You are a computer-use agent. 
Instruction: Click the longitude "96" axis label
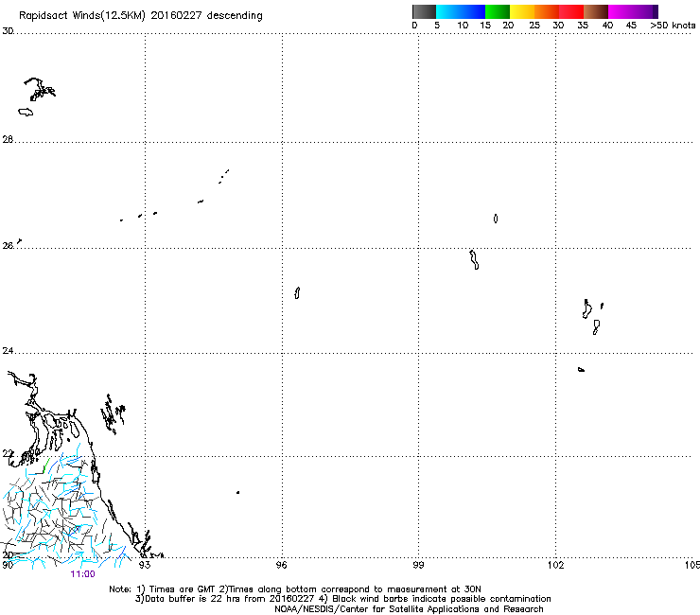click(x=281, y=565)
